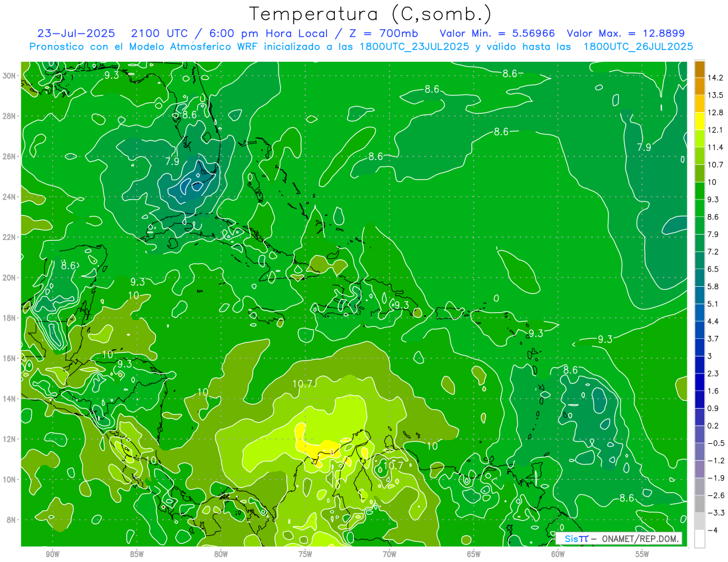
Task: Click the 'ONAMET/REP.DOM.' credit label
Action: 639,539
